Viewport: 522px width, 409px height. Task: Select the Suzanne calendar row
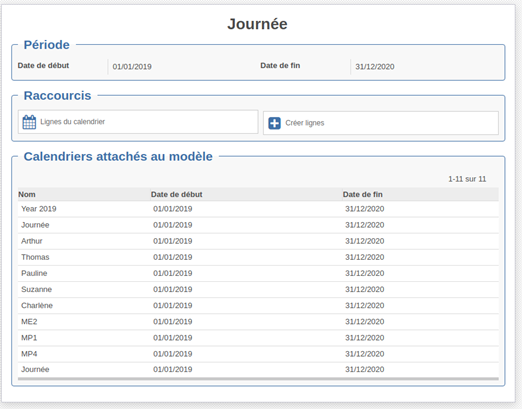[258, 289]
